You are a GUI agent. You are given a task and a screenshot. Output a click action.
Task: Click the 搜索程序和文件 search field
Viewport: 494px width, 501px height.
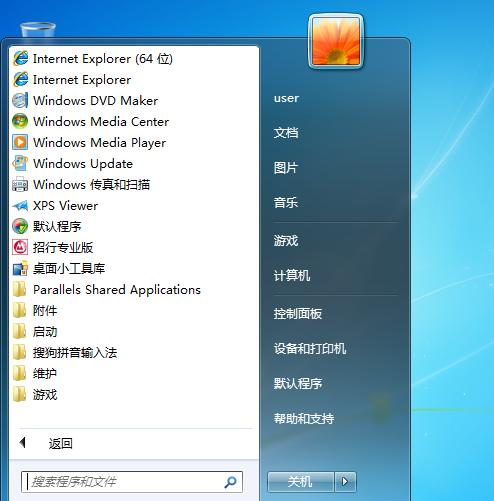(x=132, y=482)
